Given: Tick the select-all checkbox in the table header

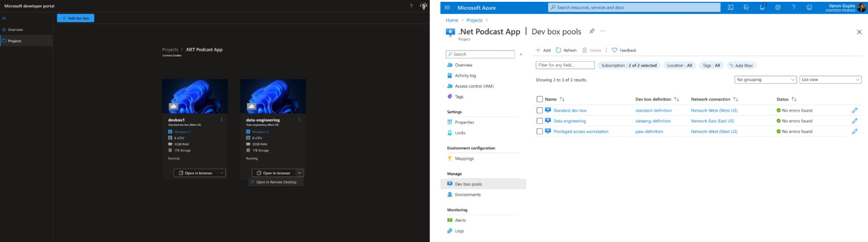Looking at the screenshot, I should tap(539, 99).
